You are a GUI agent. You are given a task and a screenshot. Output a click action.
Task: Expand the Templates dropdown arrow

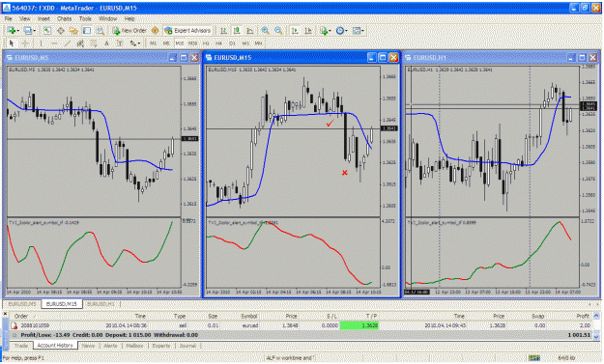[x=362, y=31]
